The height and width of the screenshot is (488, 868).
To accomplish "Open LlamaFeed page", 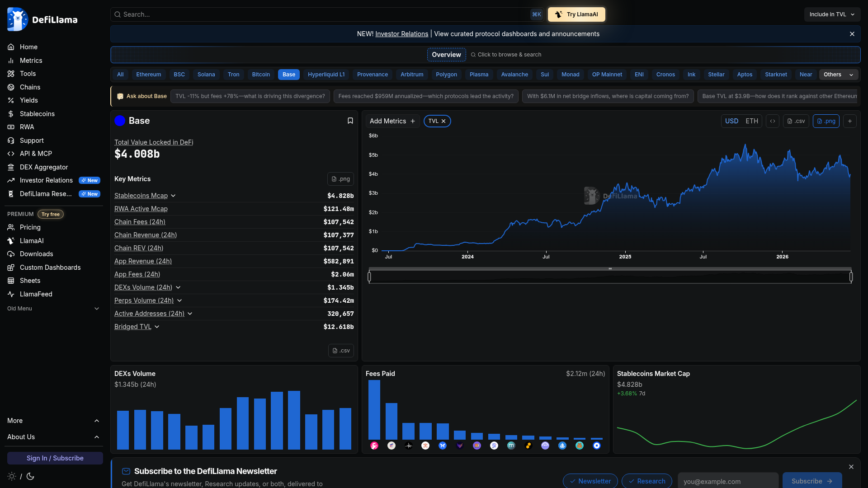I will click(36, 294).
